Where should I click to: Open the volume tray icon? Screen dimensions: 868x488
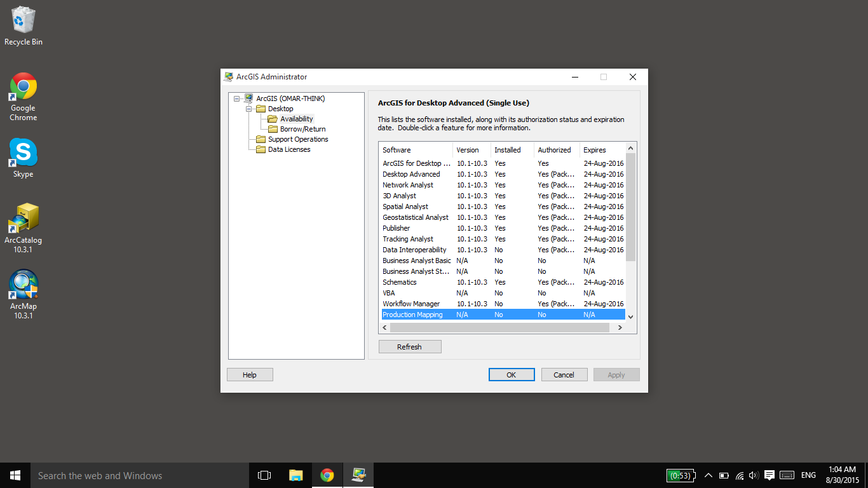pos(754,475)
